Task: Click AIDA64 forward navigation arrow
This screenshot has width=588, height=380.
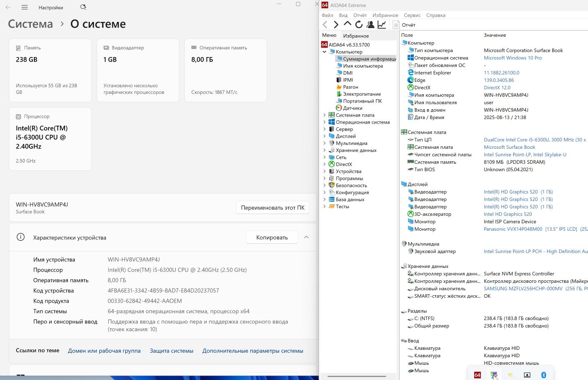Action: [336, 25]
